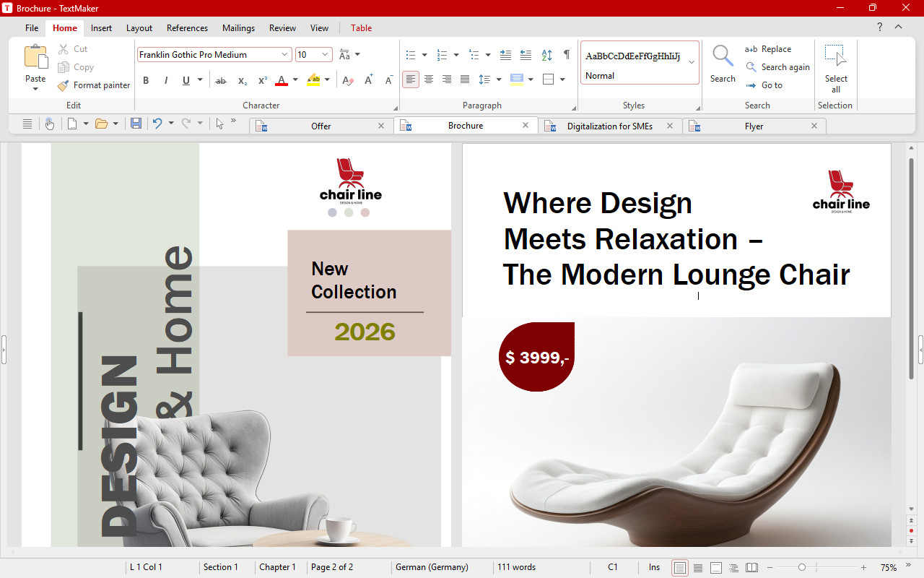Open line spacing dropdown arrow
Viewport: 924px width, 578px height.
[x=499, y=79]
